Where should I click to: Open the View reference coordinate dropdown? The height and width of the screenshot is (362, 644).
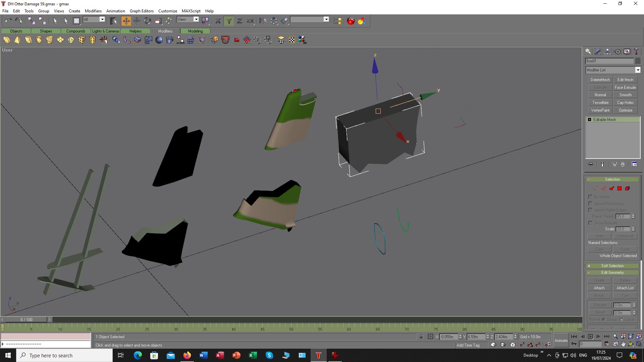tap(196, 19)
